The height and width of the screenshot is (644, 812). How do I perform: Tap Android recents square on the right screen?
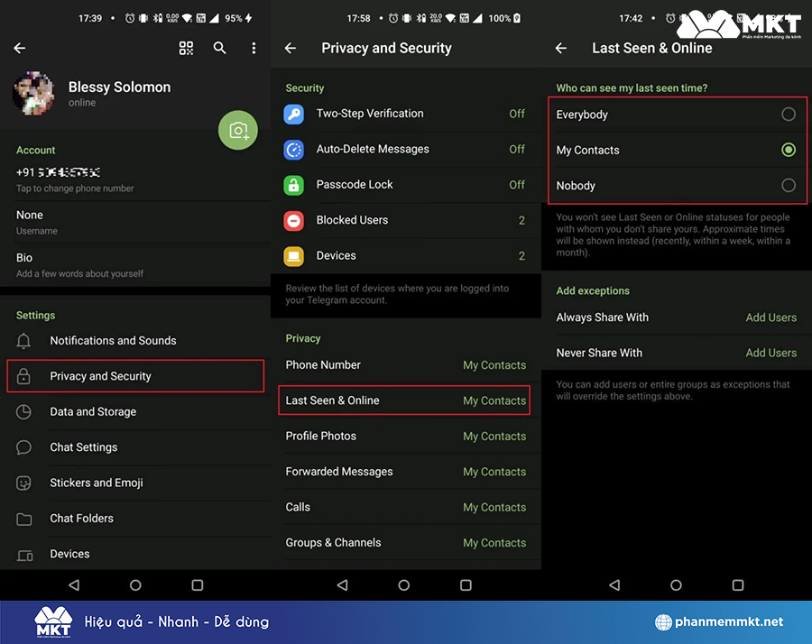(x=738, y=585)
